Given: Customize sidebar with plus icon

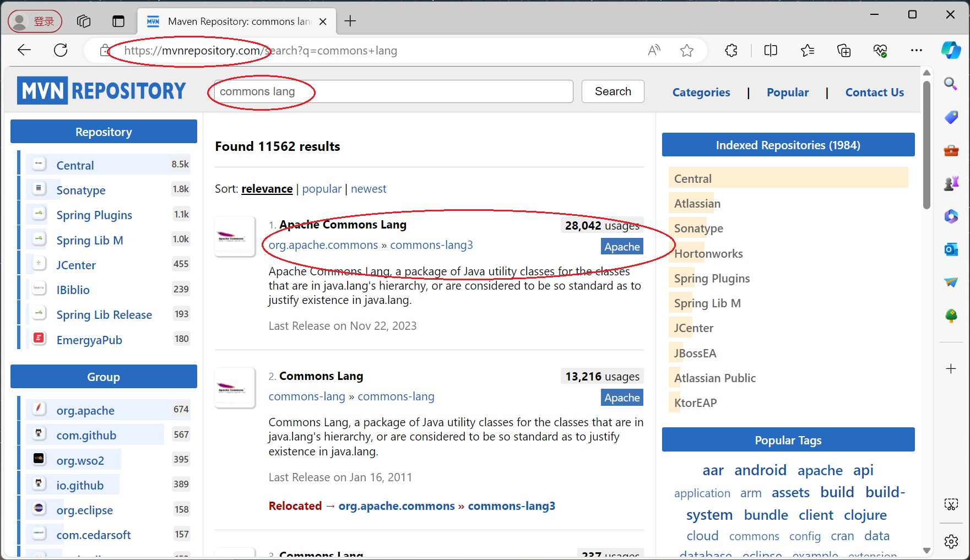Looking at the screenshot, I should click(951, 368).
